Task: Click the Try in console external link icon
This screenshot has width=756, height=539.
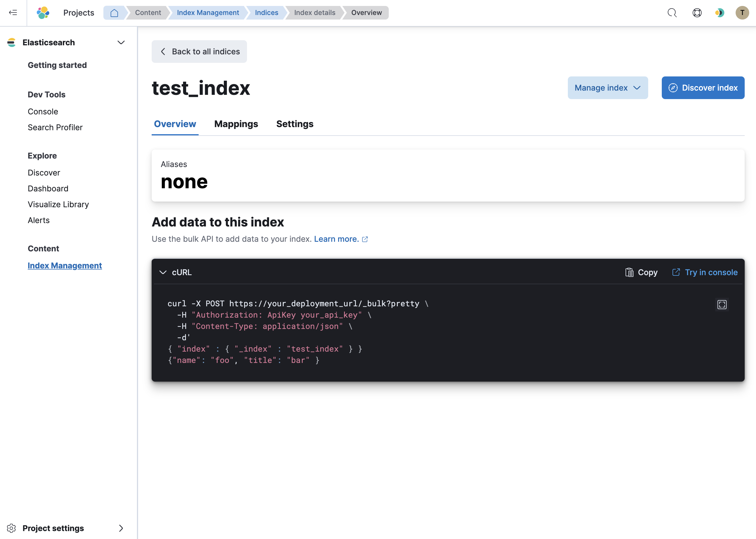Action: click(676, 272)
